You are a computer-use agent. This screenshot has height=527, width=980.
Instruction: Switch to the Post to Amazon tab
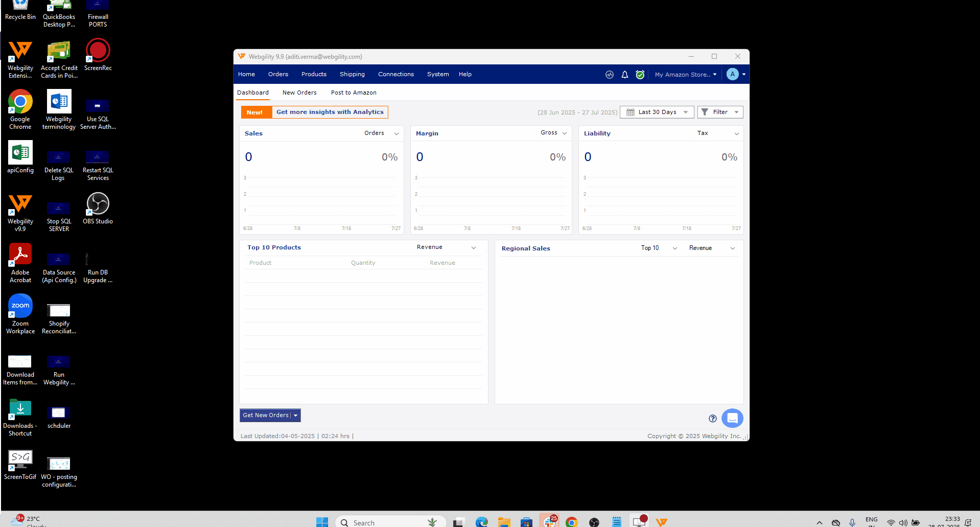(354, 93)
